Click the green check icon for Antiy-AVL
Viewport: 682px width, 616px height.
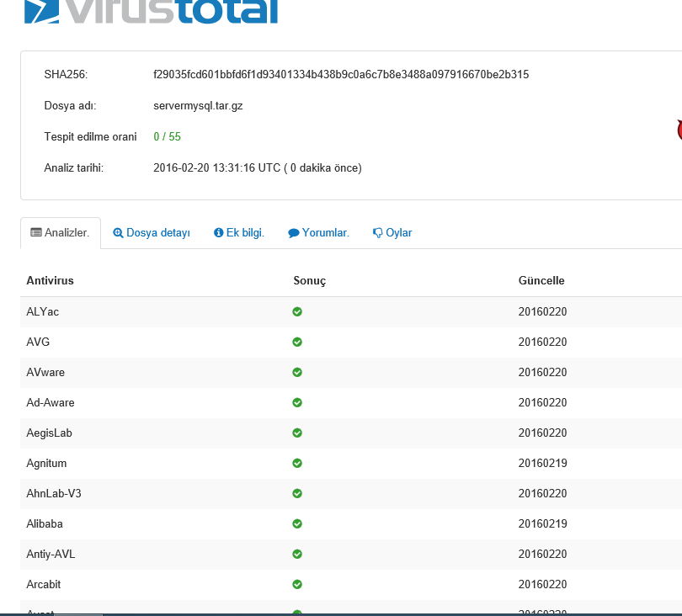click(x=297, y=554)
